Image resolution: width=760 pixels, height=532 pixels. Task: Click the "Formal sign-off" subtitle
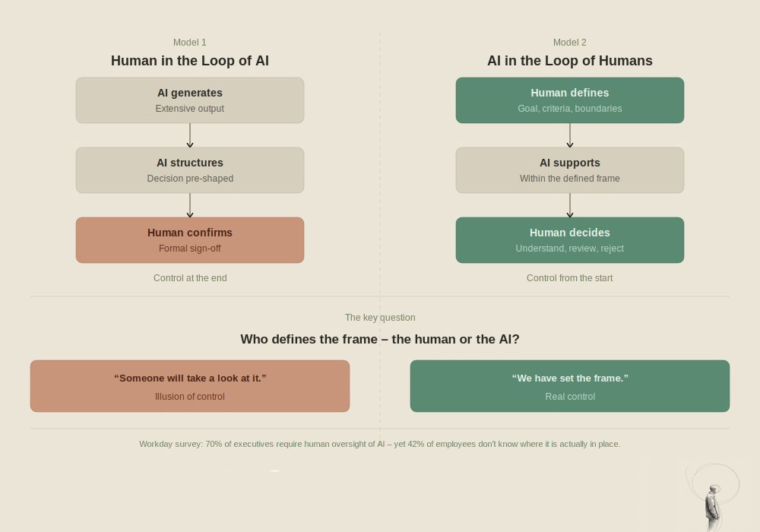190,249
